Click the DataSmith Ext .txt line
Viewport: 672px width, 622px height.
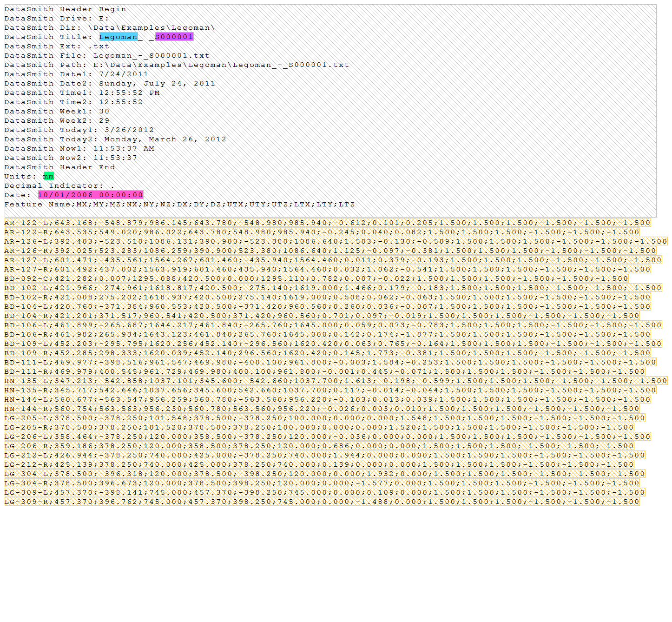pos(57,46)
